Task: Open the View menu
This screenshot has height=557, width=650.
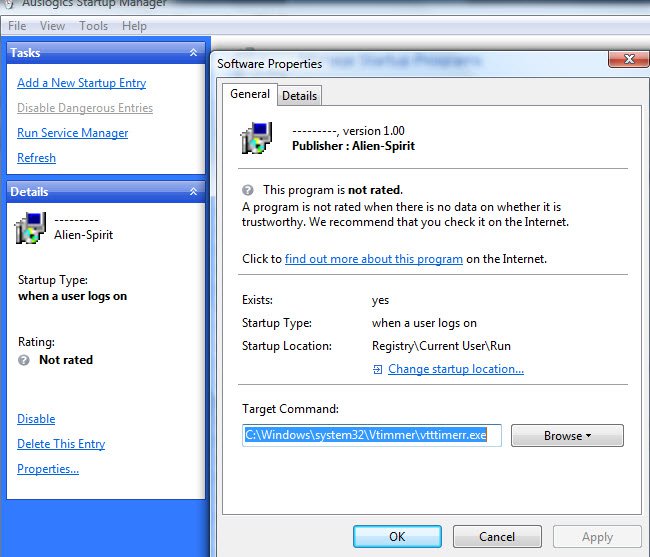Action: (52, 26)
